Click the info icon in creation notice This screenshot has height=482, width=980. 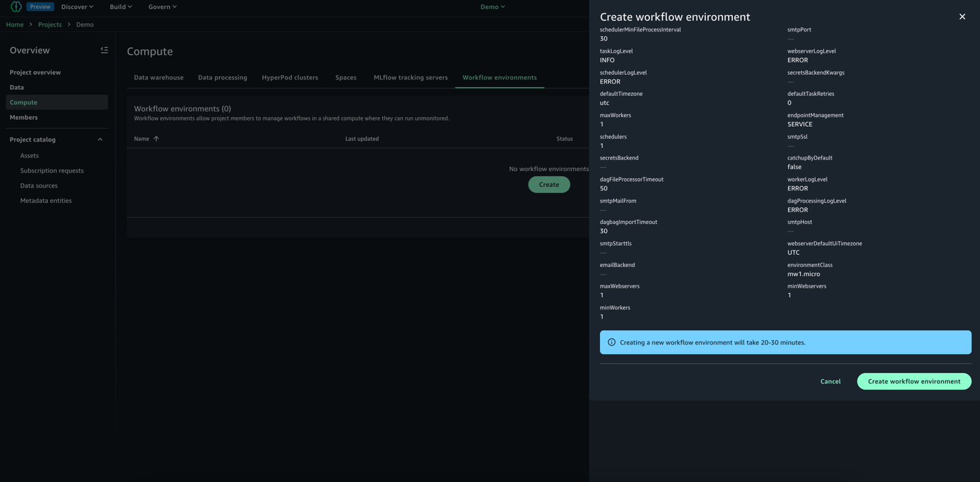[x=612, y=342]
